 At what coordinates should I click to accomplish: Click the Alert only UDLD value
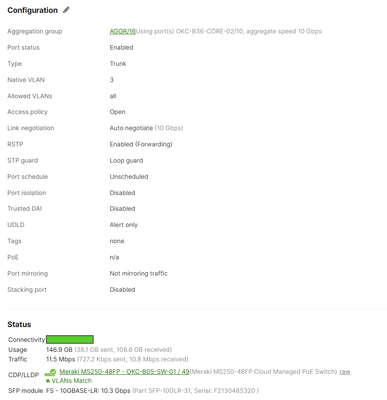pos(124,225)
